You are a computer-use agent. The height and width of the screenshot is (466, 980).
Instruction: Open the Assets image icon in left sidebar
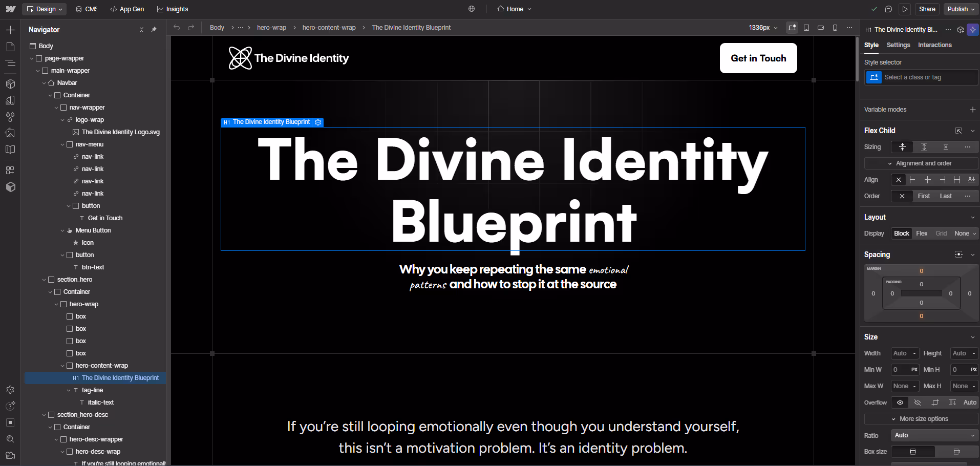point(10,133)
